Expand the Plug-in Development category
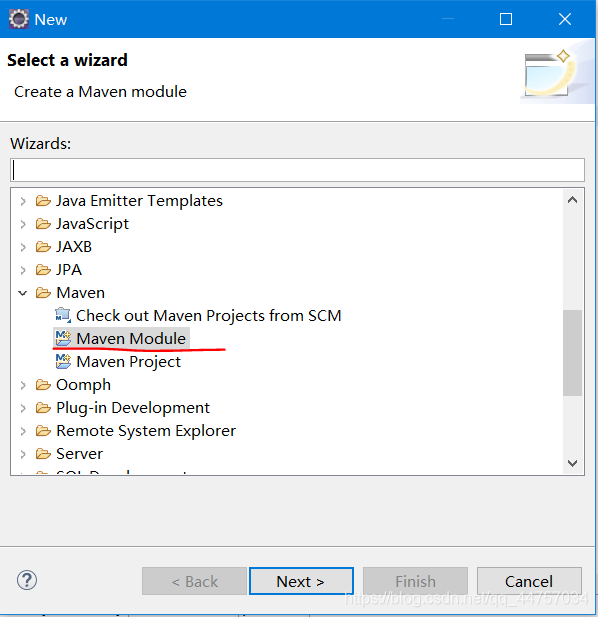 coord(23,408)
